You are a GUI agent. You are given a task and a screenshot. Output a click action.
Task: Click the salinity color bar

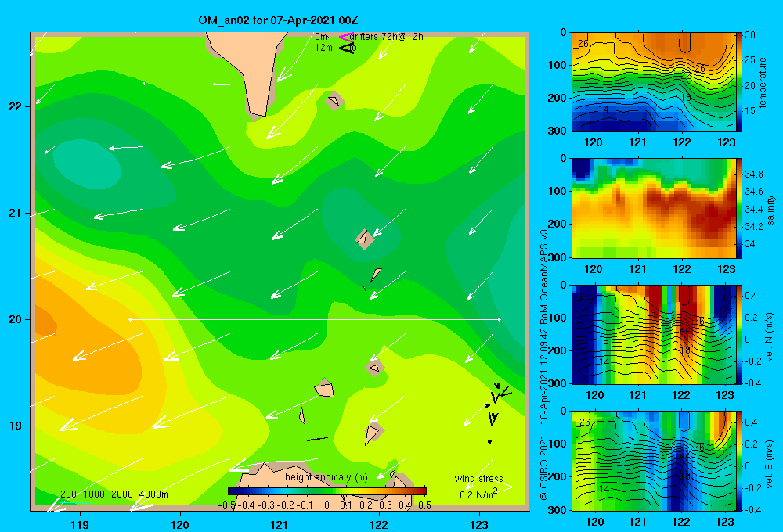point(739,208)
